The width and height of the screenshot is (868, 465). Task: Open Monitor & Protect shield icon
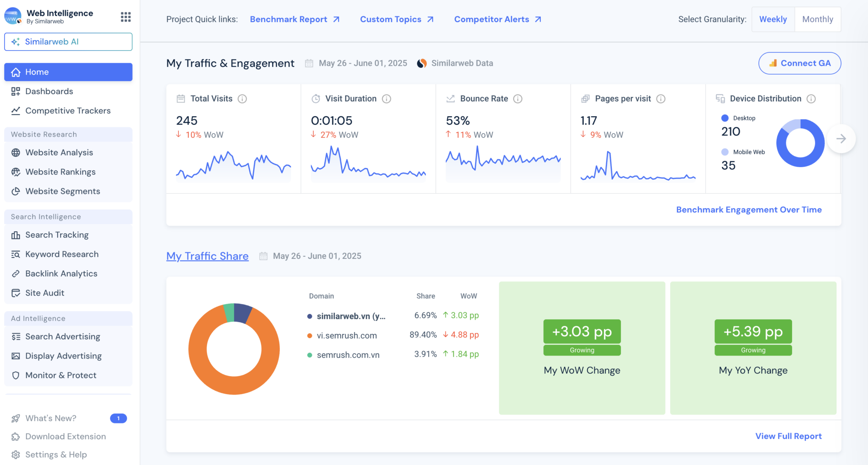[x=16, y=375]
